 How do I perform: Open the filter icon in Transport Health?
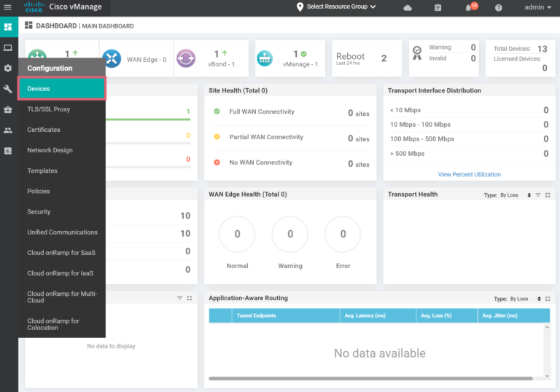coord(538,195)
